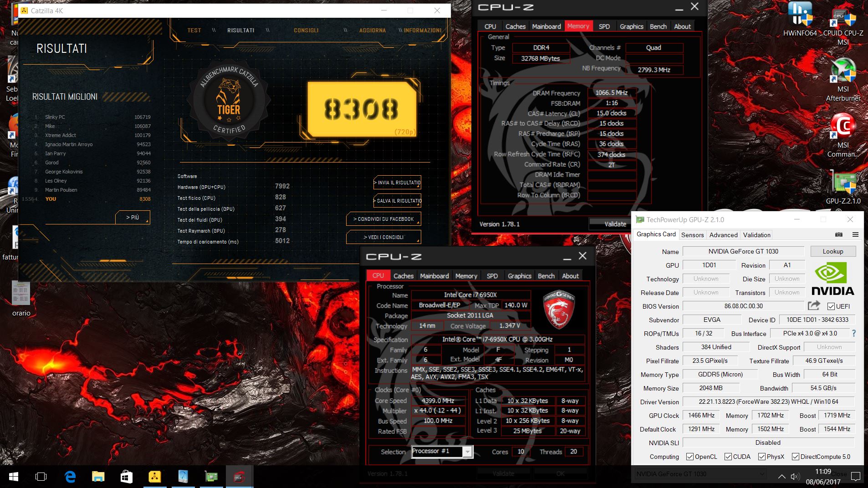The width and height of the screenshot is (868, 488).
Task: Open Graphics tab in lower CPU-Z window
Action: 519,276
